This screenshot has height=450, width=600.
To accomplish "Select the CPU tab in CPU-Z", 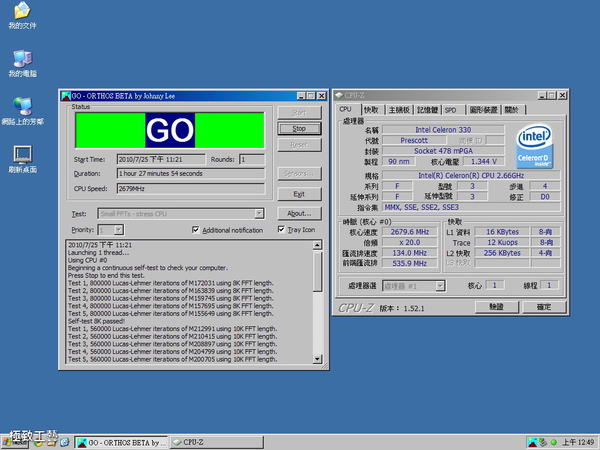I will (x=346, y=109).
